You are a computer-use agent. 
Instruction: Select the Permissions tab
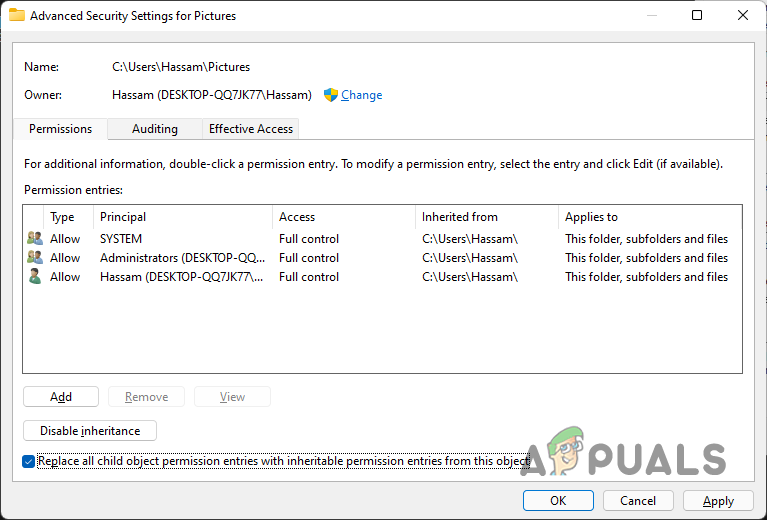60,129
